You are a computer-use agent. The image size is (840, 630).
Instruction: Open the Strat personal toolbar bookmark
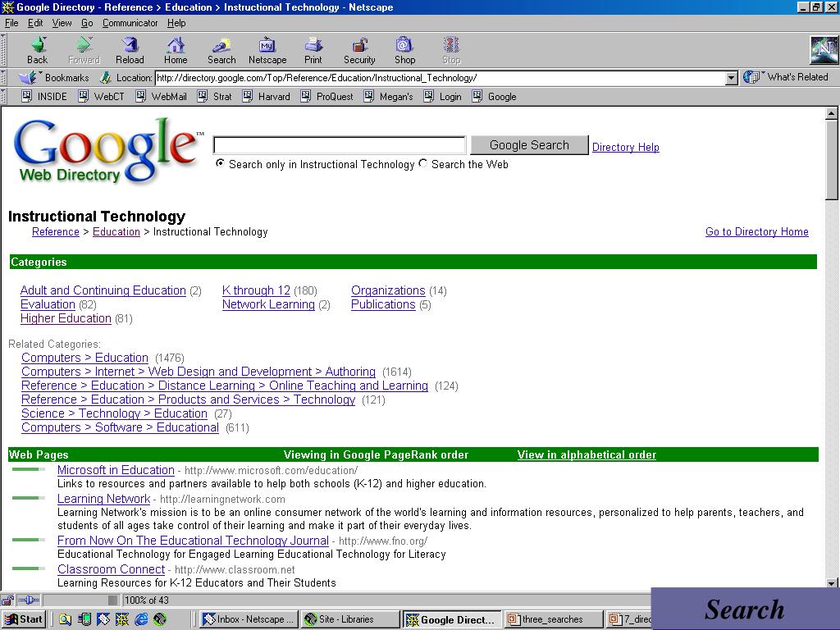tap(214, 97)
